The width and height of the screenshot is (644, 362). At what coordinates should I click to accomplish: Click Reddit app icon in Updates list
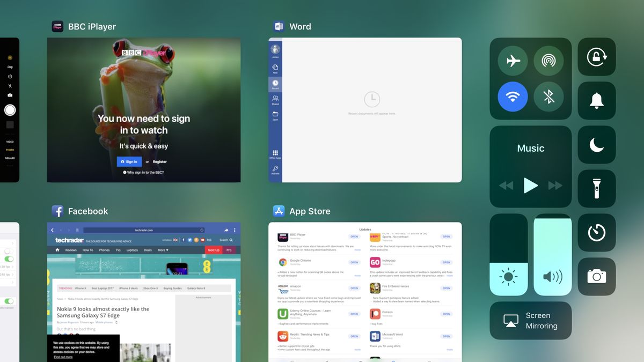click(x=283, y=336)
